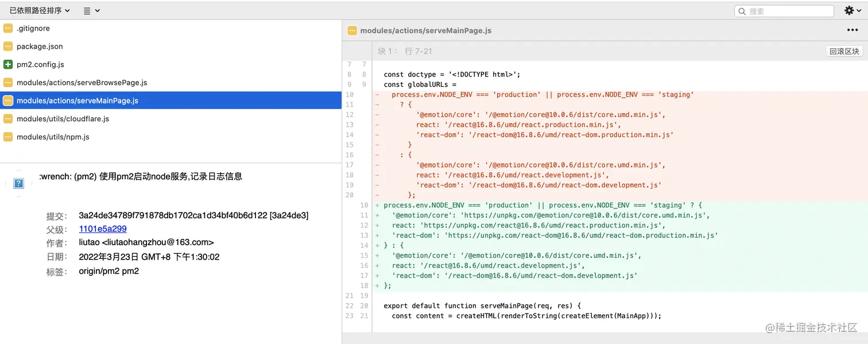Click the modified icon beside .gitignore
Viewport: 868px width, 344px height.
click(x=8, y=28)
